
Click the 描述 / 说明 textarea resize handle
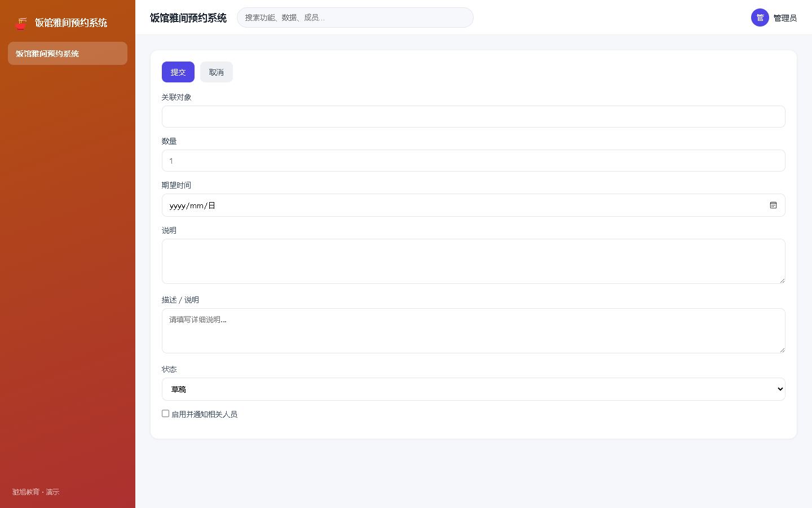pos(782,349)
